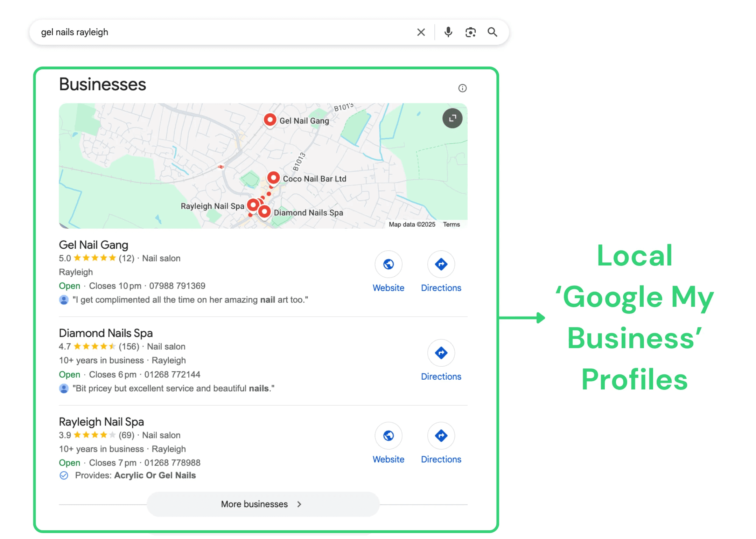Select the Coco Nail Bar Ltd map pin
Viewport: 756px width, 539px height.
[273, 178]
